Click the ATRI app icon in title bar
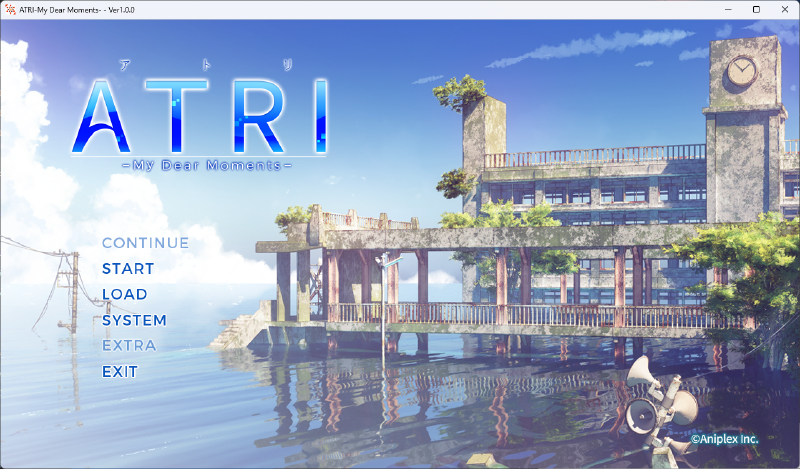800x469 pixels. point(10,10)
